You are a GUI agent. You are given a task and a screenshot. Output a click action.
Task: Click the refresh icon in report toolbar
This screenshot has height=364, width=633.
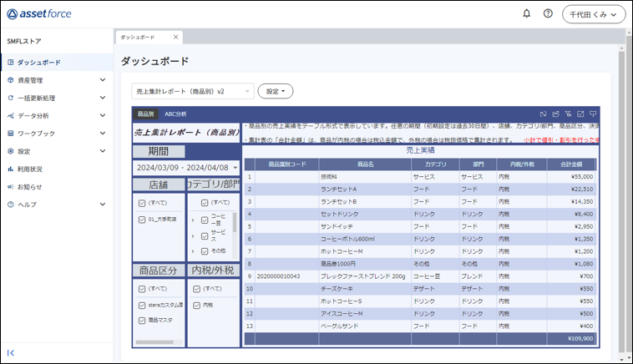tap(543, 114)
